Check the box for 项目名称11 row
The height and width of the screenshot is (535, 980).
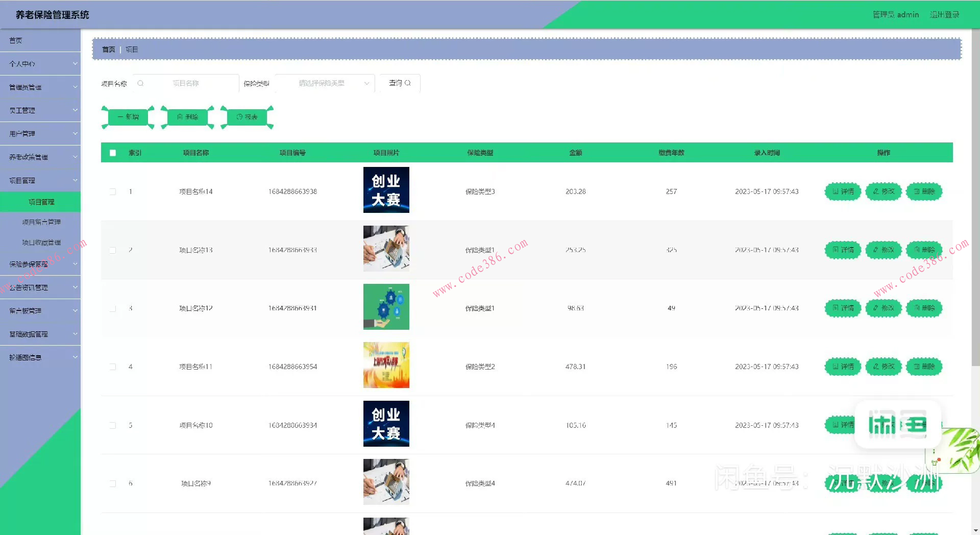coord(113,367)
